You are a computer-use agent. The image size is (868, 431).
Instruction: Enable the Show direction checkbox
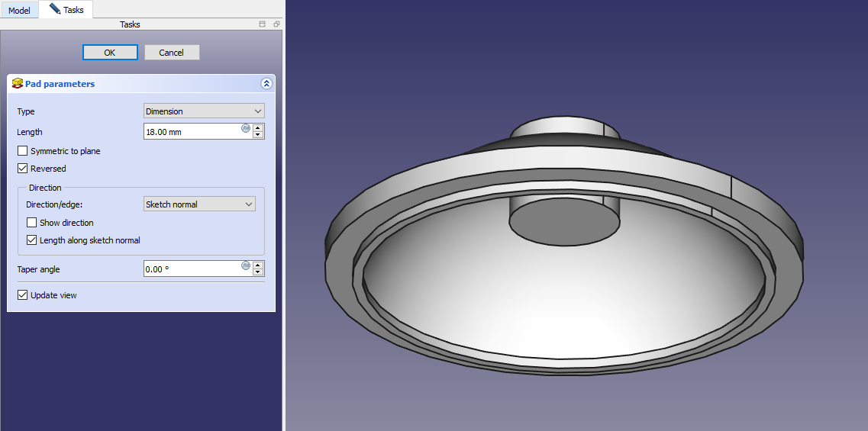32,223
